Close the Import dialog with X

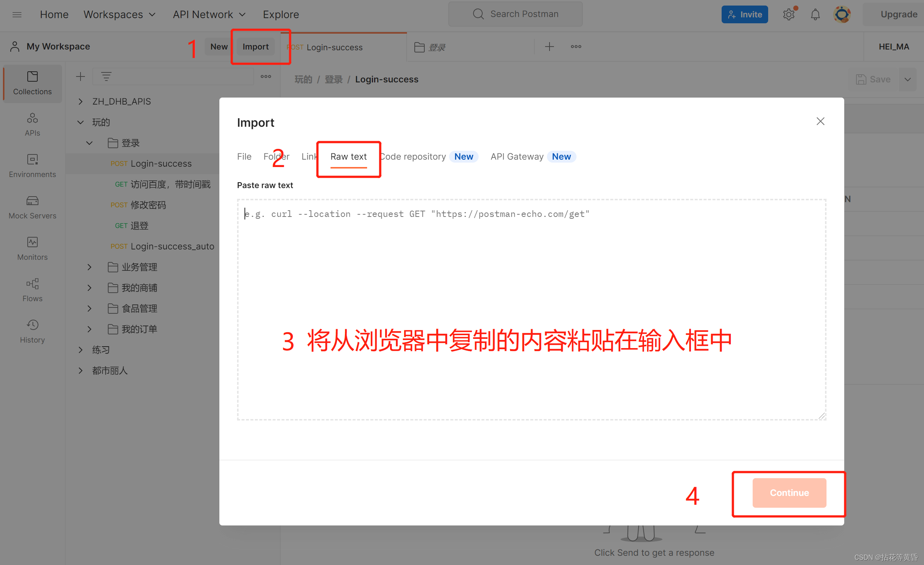(x=820, y=121)
